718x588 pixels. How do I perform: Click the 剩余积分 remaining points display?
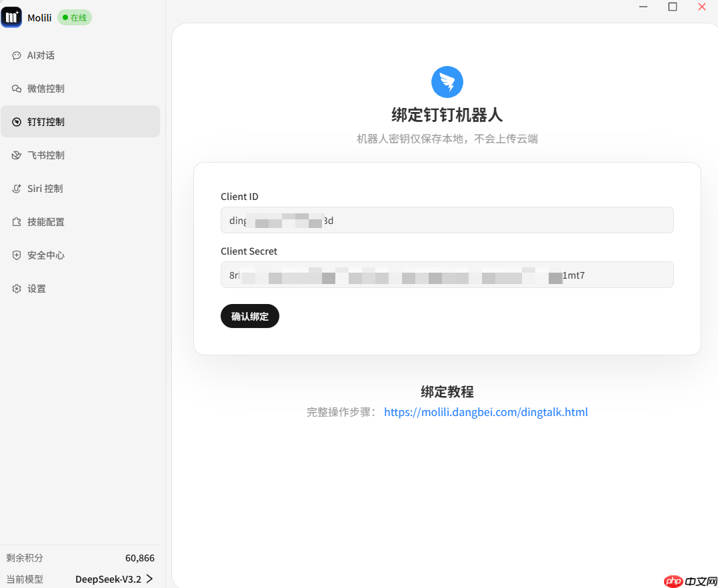(24, 558)
